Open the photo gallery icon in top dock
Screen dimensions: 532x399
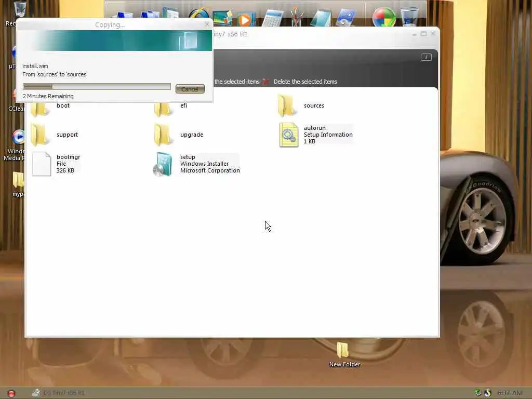tap(222, 18)
